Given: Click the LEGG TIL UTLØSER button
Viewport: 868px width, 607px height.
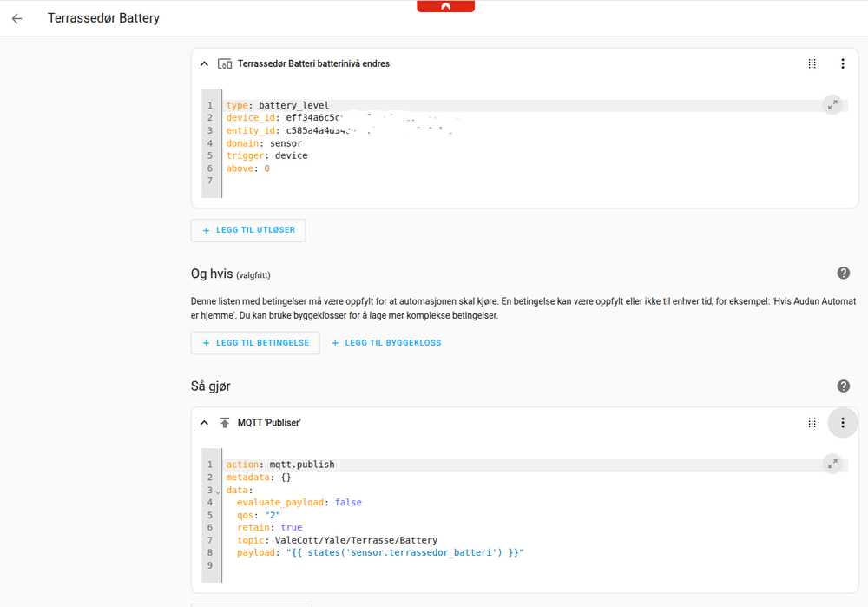Looking at the screenshot, I should tap(248, 230).
